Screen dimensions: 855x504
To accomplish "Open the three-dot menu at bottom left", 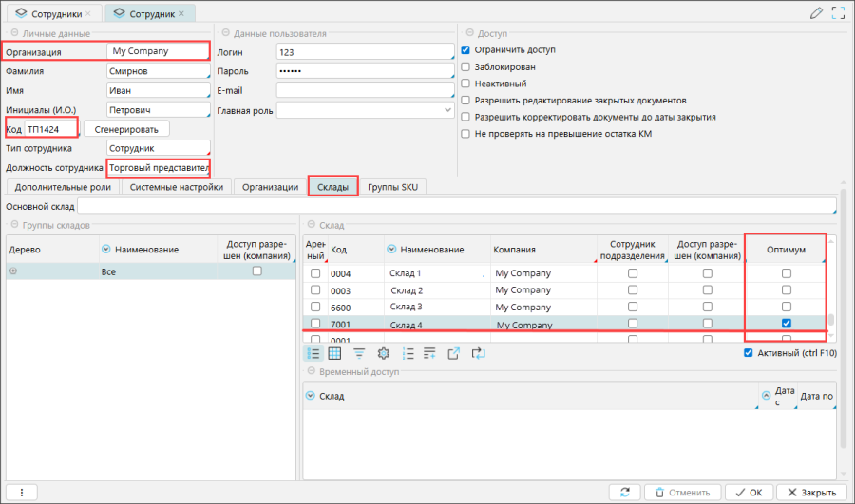I will pos(21,493).
